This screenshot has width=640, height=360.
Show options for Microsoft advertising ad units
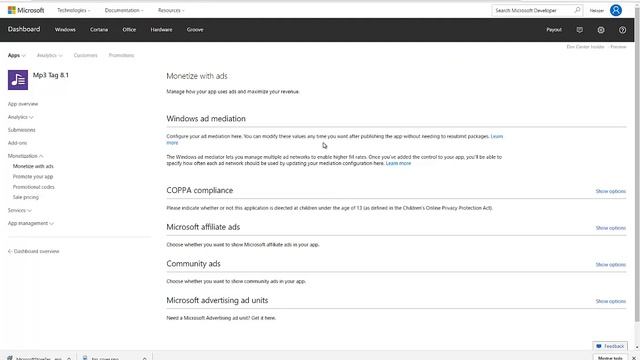[610, 301]
